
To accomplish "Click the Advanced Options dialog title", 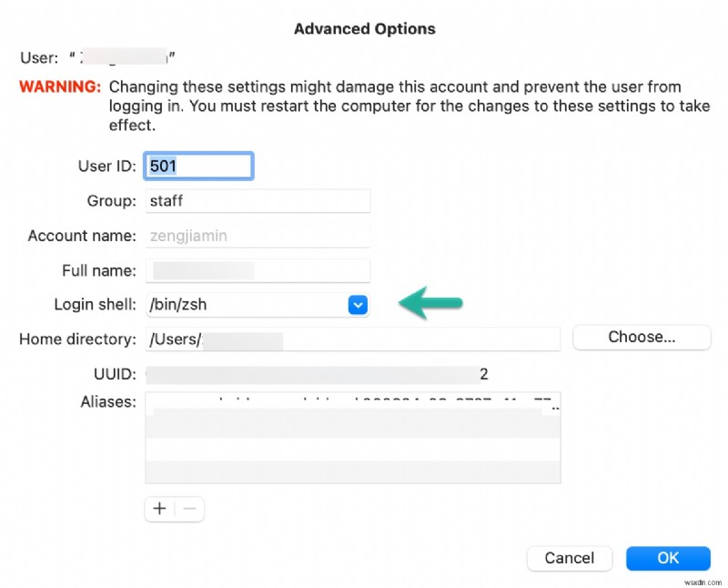I will [x=364, y=29].
